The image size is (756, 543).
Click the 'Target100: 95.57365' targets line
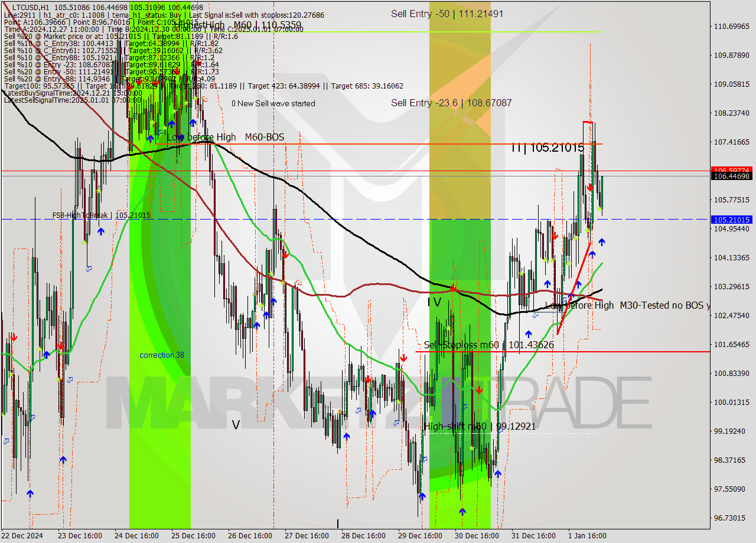coord(203,86)
